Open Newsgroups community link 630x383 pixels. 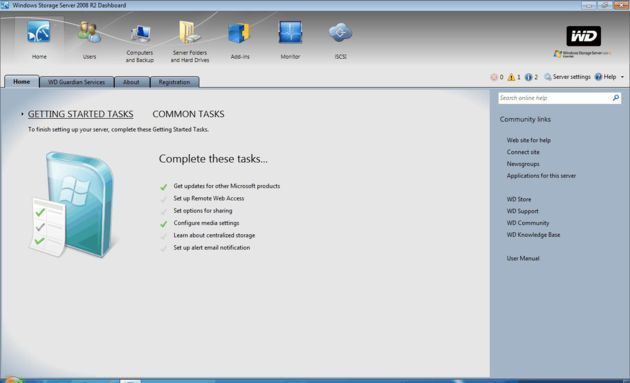523,164
